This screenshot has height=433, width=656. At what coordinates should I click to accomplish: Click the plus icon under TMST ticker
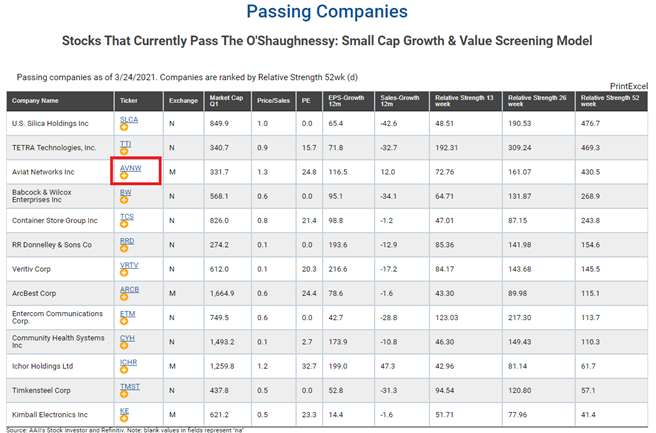coord(124,394)
